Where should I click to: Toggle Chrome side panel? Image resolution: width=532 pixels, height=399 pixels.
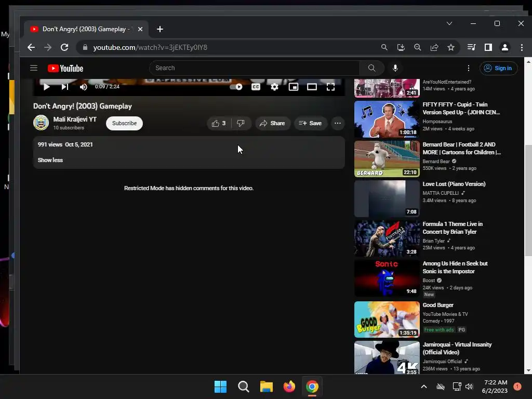488,47
